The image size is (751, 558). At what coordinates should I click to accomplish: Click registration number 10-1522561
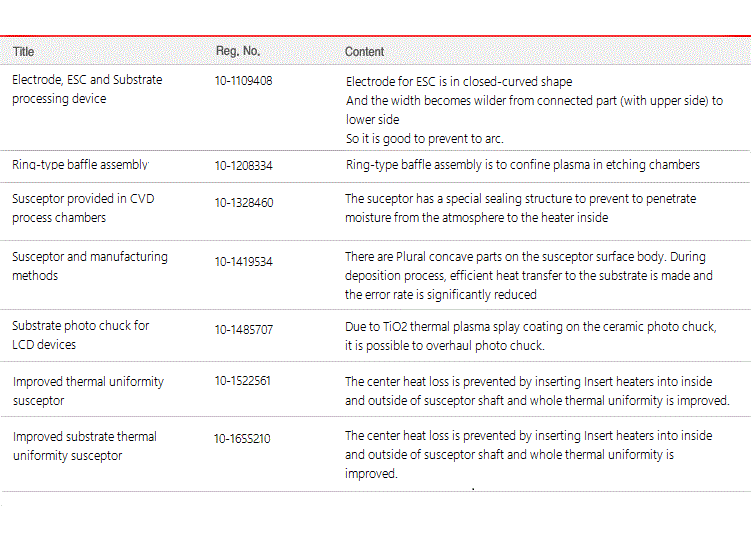[x=242, y=381]
